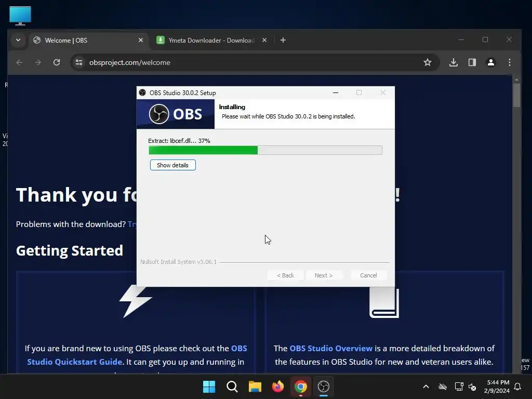Click the Chrome taskbar icon
The height and width of the screenshot is (399, 532).
[301, 387]
